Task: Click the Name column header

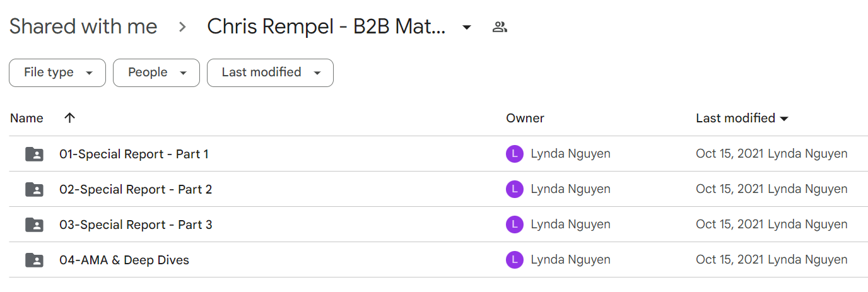Action: pos(26,118)
